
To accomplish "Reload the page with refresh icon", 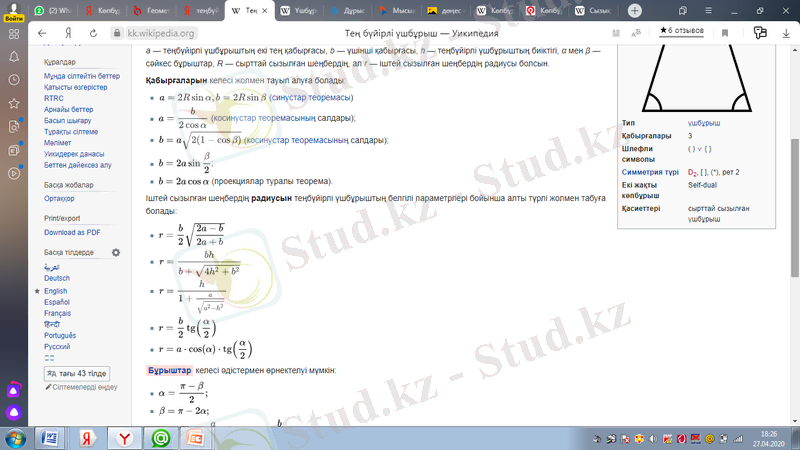I will (x=93, y=33).
